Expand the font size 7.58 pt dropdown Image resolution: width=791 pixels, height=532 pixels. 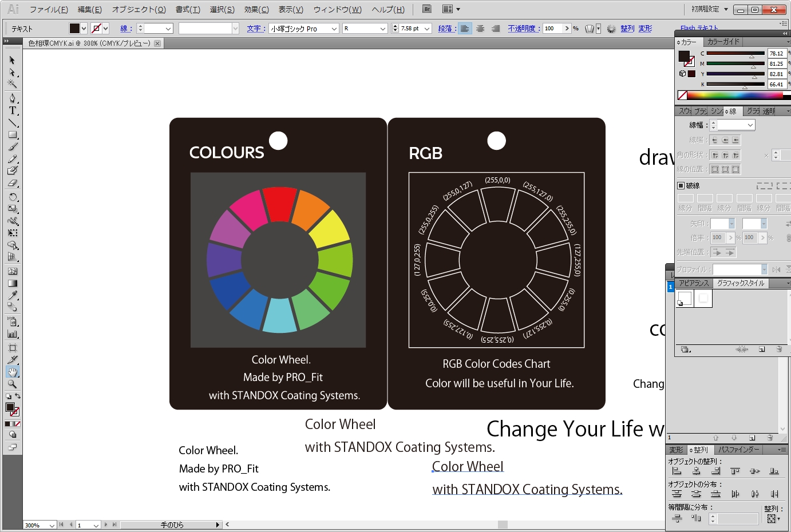[x=427, y=29]
